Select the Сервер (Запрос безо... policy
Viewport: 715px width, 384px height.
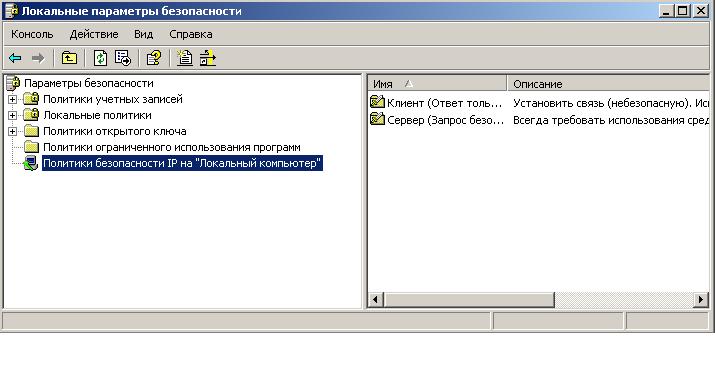click(x=445, y=120)
